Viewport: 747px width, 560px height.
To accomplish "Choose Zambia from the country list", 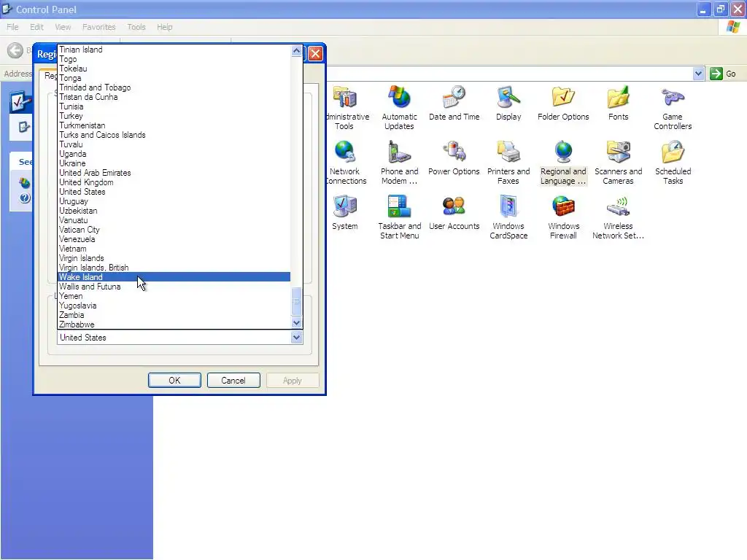I will tap(174, 315).
